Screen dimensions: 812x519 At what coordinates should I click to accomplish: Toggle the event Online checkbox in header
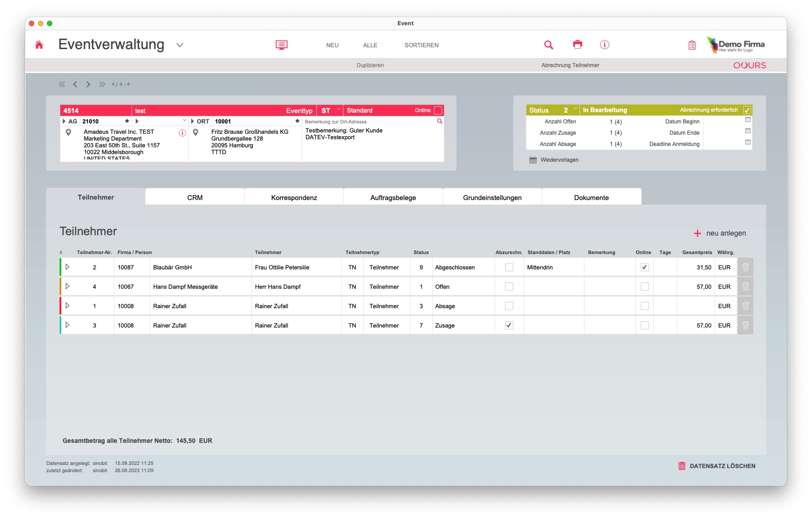click(438, 110)
